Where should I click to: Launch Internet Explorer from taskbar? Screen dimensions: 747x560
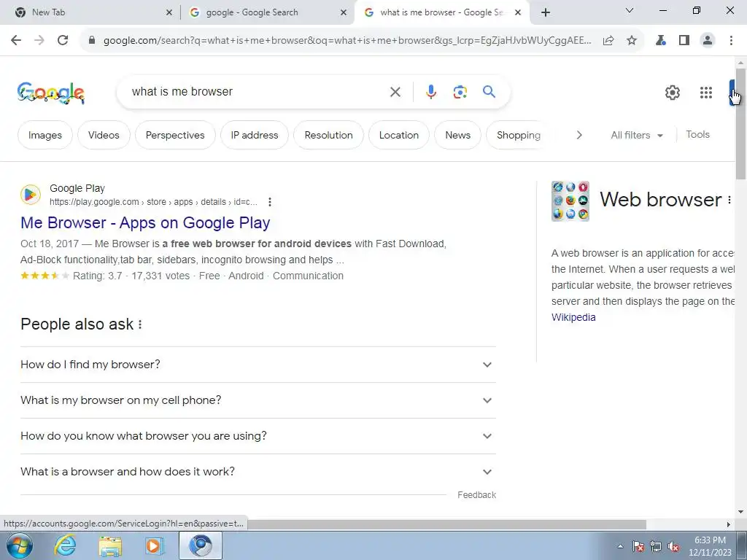tap(65, 545)
